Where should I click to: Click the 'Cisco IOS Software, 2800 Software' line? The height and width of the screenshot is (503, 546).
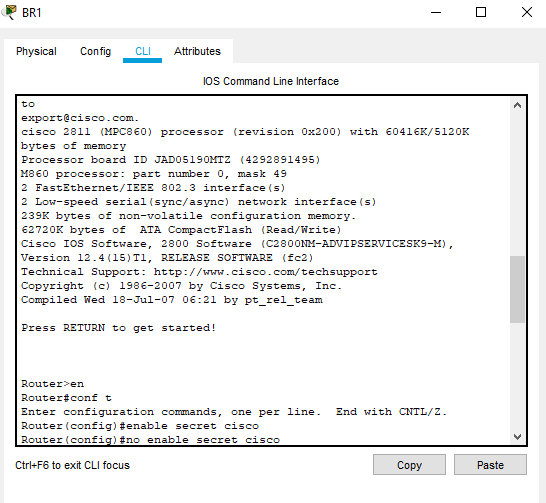(237, 244)
